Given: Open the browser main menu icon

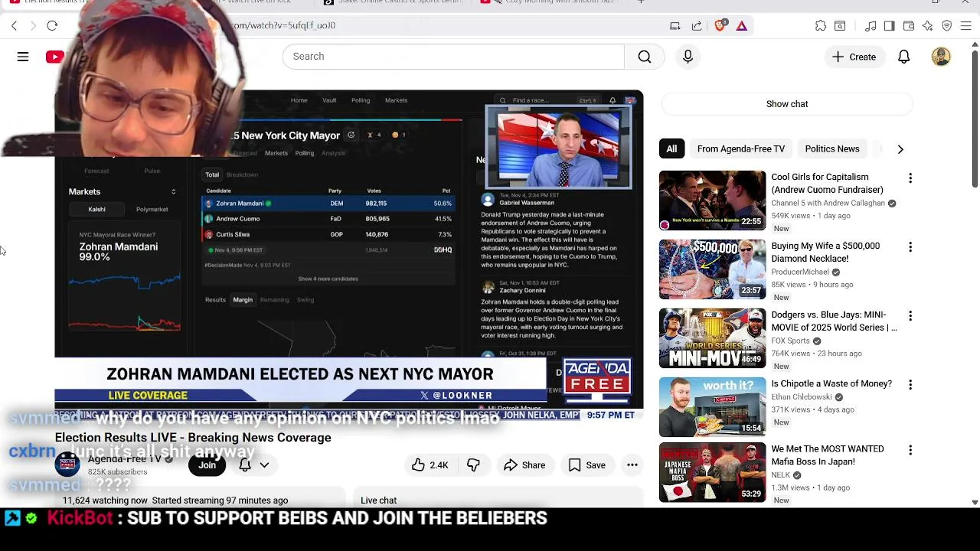Looking at the screenshot, I should (x=965, y=26).
